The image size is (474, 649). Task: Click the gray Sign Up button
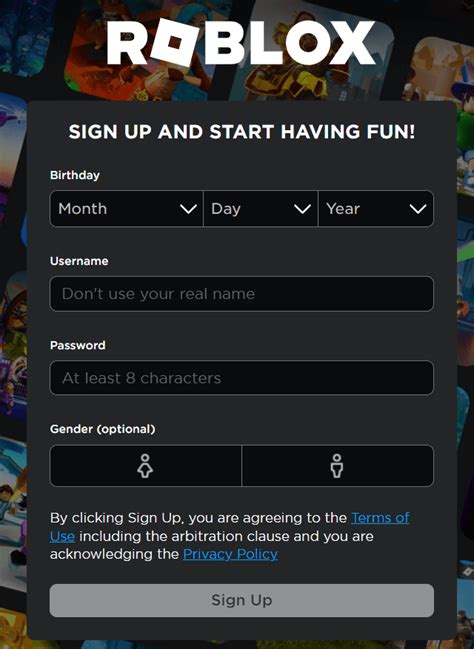242,600
